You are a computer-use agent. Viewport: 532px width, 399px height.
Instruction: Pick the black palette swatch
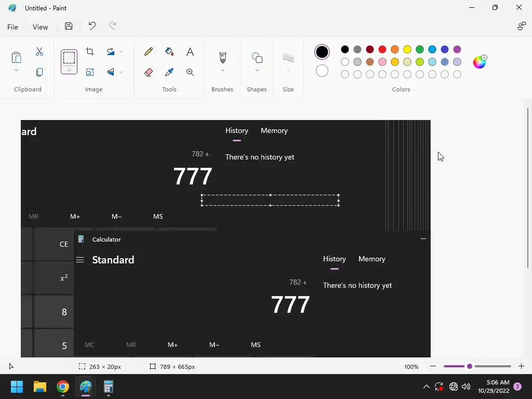345,49
